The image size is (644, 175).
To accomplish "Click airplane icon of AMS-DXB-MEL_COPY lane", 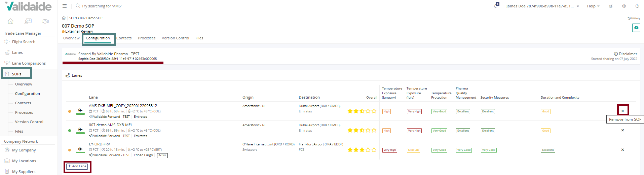I will click(80, 110).
